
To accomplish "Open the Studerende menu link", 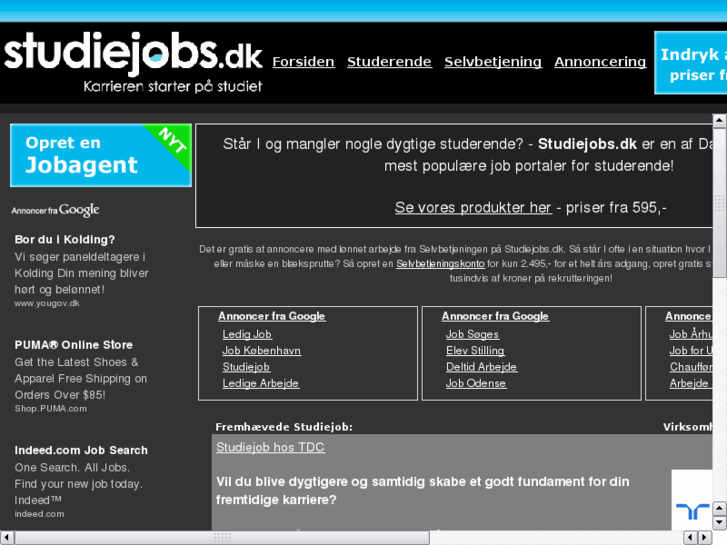I will click(x=389, y=62).
